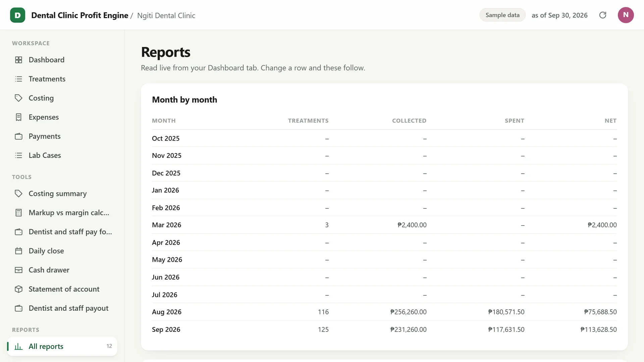The height and width of the screenshot is (362, 644).
Task: Click the Aug 2026 collected ₱256,260.00 value
Action: 408,312
